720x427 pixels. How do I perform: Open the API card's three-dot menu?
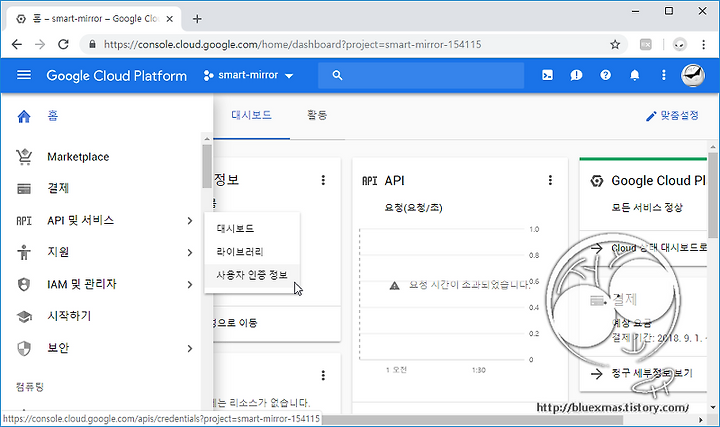pyautogui.click(x=550, y=180)
